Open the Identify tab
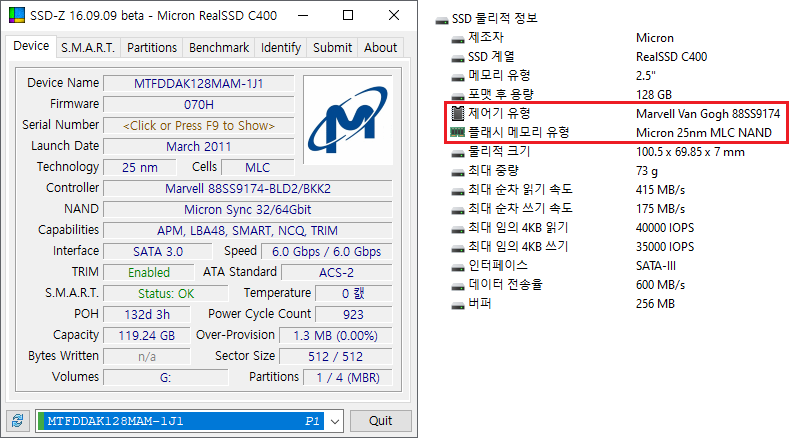 (281, 47)
